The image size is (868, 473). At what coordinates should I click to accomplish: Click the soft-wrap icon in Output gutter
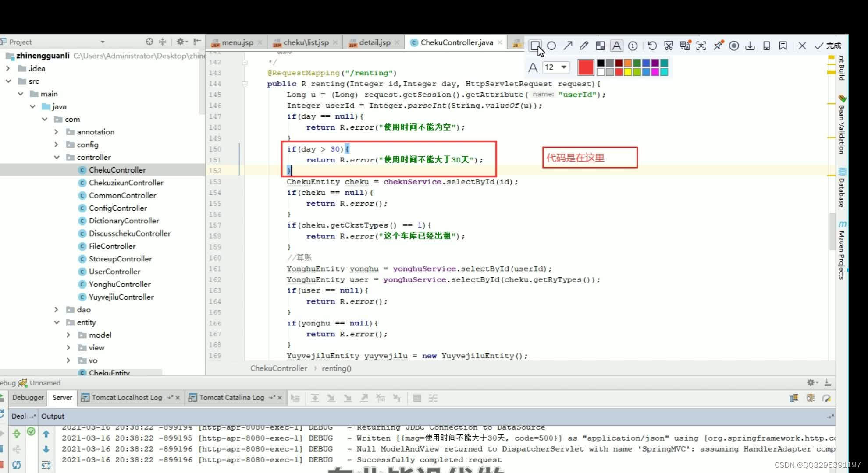tap(46, 465)
